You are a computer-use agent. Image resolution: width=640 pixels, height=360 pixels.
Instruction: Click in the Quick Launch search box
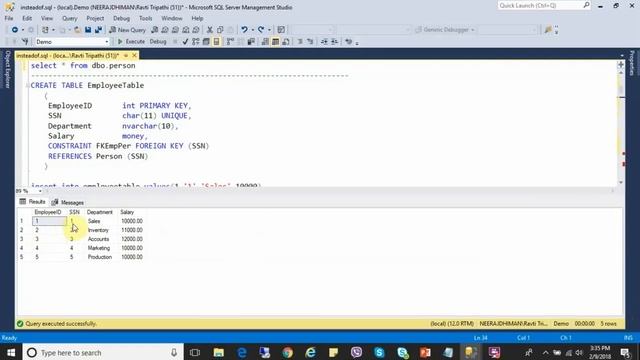(540, 5)
